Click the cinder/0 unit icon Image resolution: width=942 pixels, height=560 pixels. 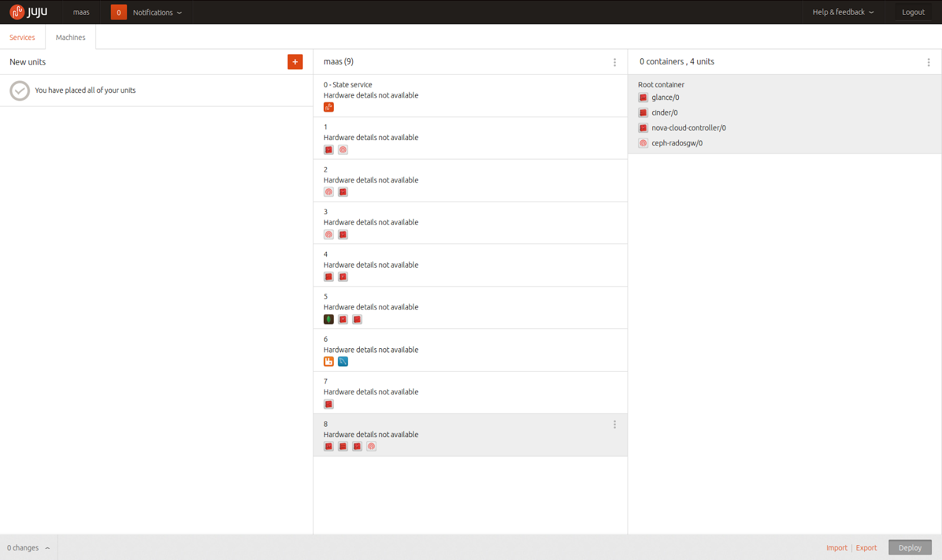tap(643, 113)
